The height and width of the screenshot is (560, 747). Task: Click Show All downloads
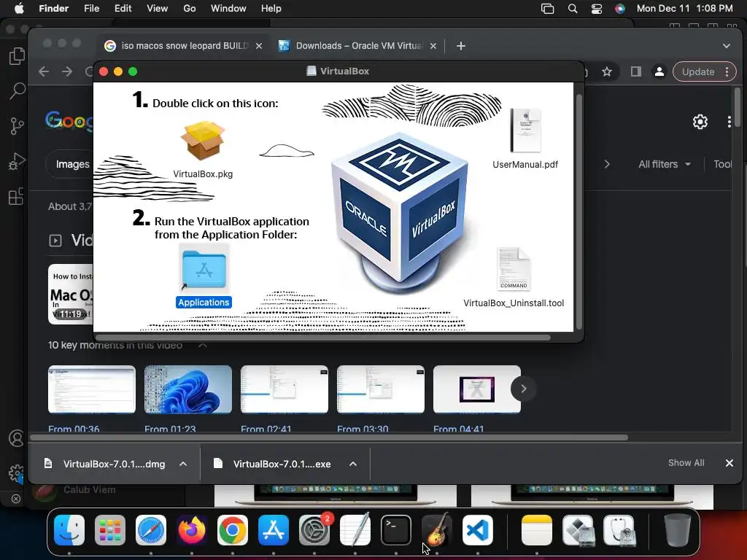[x=686, y=463]
